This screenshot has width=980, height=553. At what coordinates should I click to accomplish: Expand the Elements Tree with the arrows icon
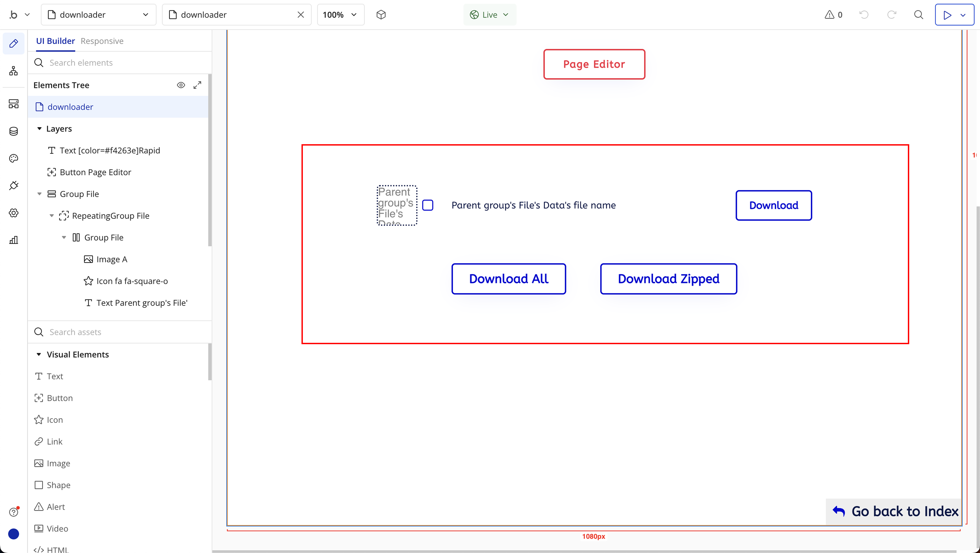197,85
